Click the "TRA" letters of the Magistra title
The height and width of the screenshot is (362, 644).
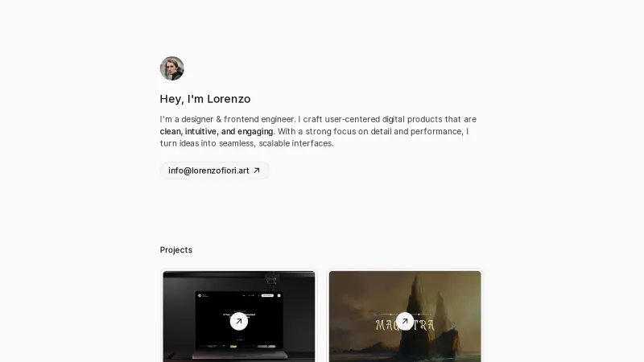[x=424, y=326]
